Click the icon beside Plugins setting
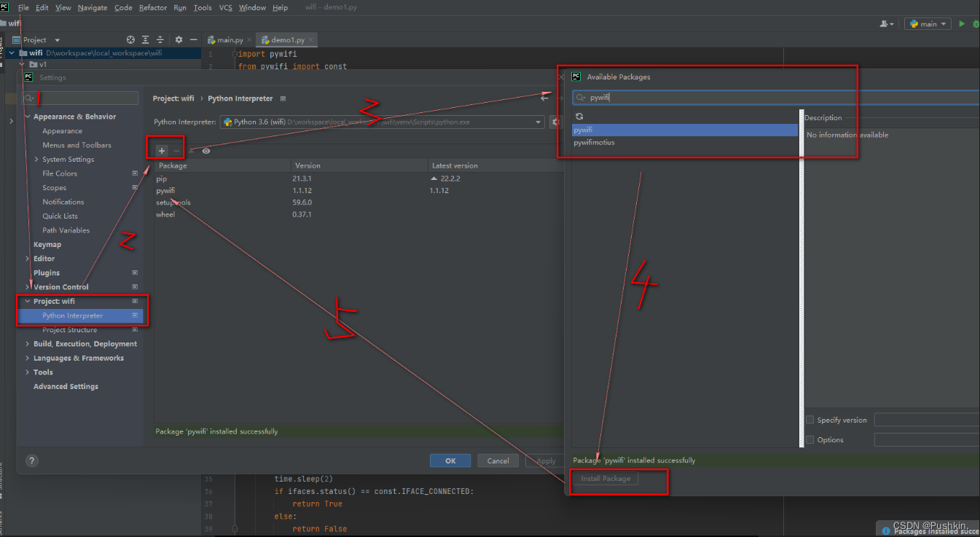 click(135, 273)
